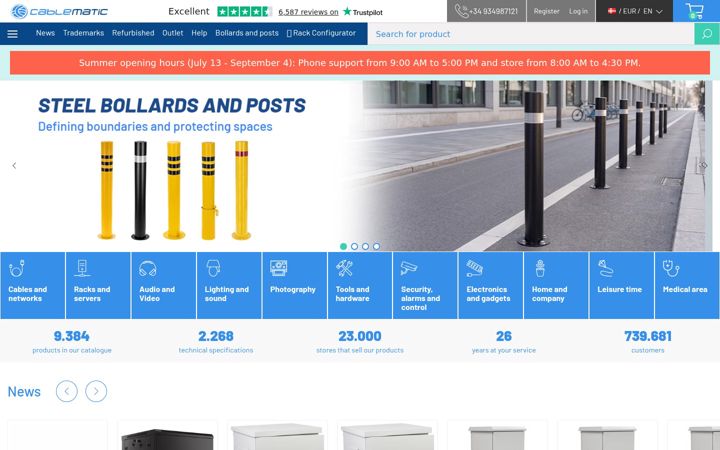Click the Cables and networks category icon
Image resolution: width=720 pixels, height=450 pixels.
pyautogui.click(x=17, y=268)
